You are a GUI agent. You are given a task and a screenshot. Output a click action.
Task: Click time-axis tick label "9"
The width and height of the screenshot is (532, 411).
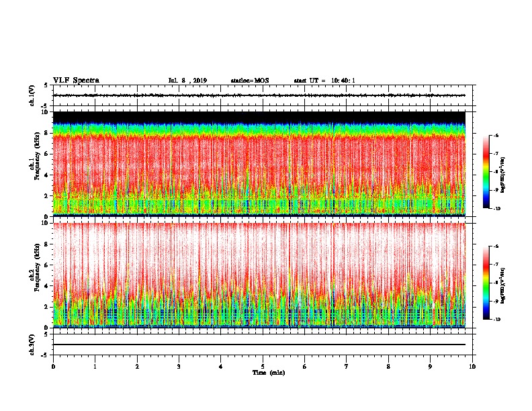coord(430,367)
